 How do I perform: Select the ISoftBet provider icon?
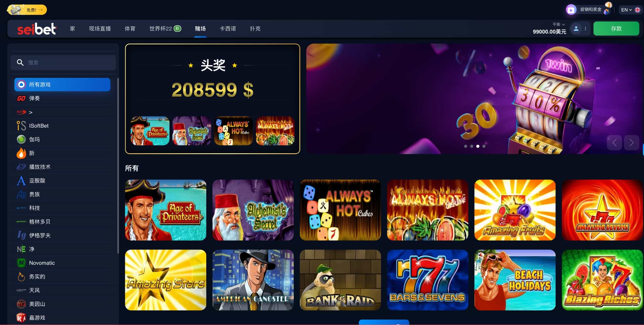click(21, 126)
